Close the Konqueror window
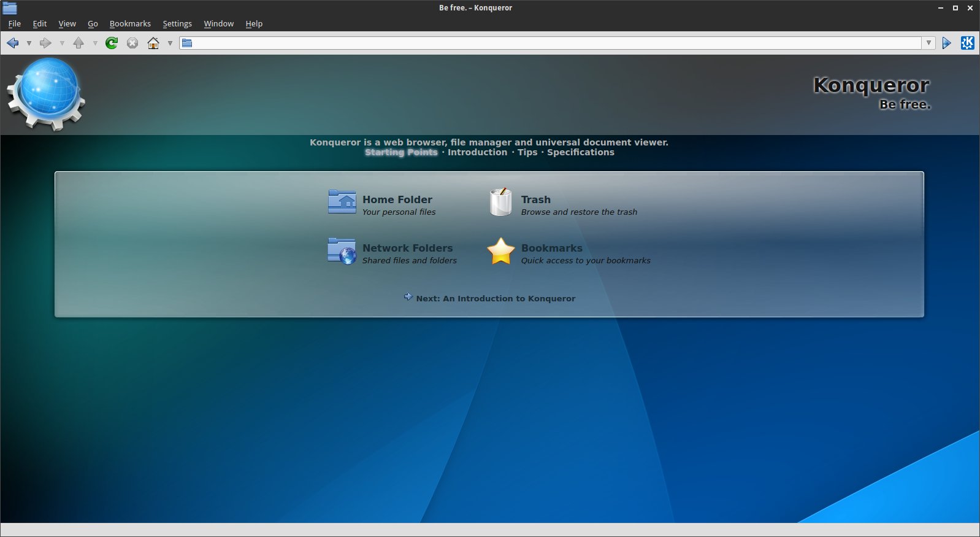This screenshot has width=980, height=537. click(970, 8)
